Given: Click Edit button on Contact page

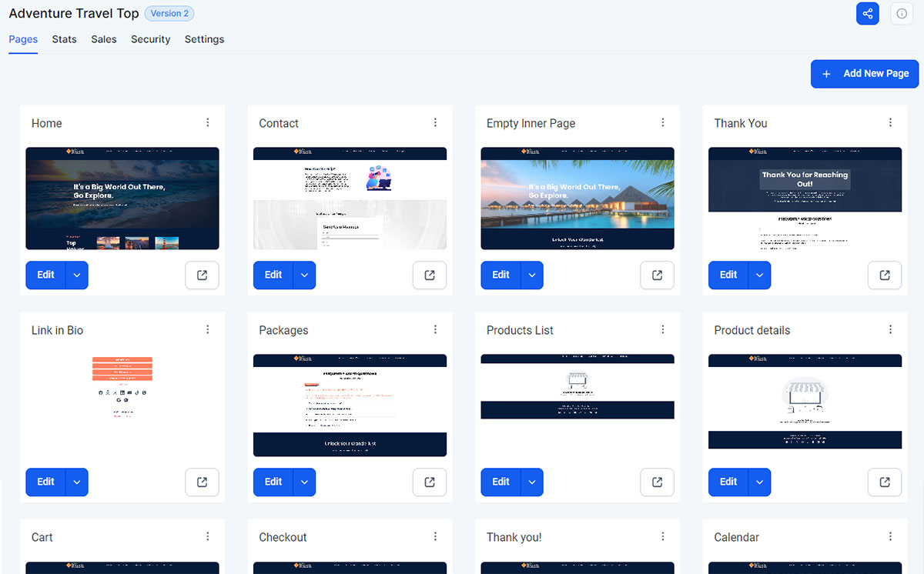Looking at the screenshot, I should 273,275.
